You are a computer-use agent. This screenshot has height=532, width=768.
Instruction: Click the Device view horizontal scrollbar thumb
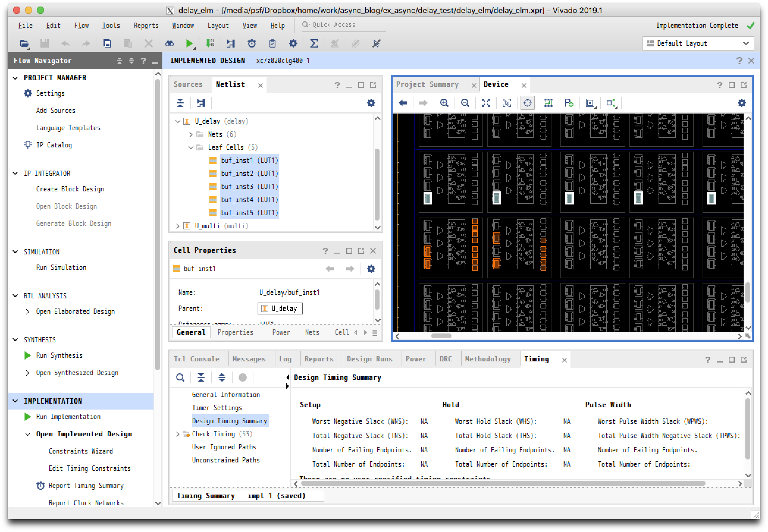[441, 336]
